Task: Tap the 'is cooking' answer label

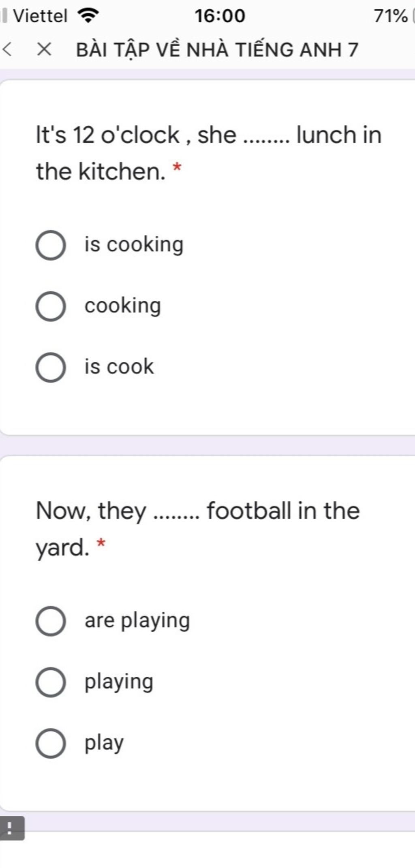Action: pyautogui.click(x=134, y=245)
